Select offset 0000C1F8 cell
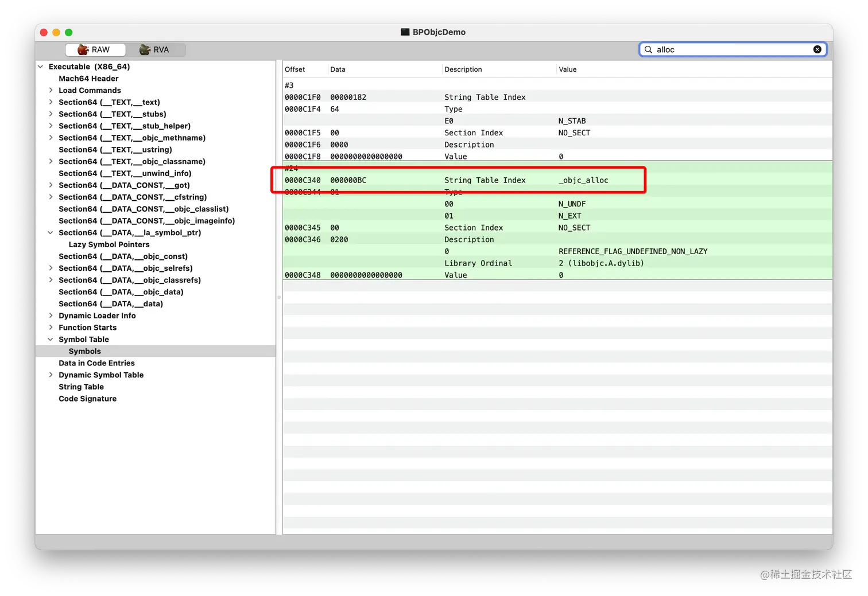 click(x=303, y=157)
